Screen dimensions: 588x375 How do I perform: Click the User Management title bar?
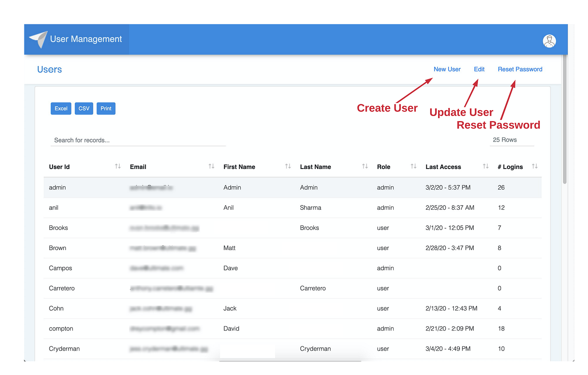coord(86,39)
